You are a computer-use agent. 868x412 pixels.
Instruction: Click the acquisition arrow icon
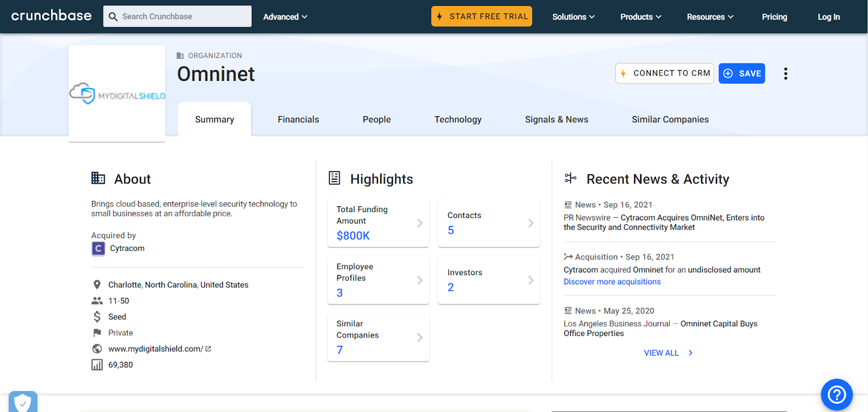pyautogui.click(x=568, y=257)
